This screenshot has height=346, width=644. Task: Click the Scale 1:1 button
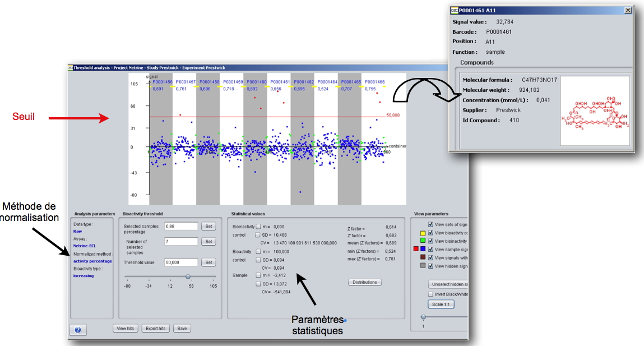click(441, 305)
